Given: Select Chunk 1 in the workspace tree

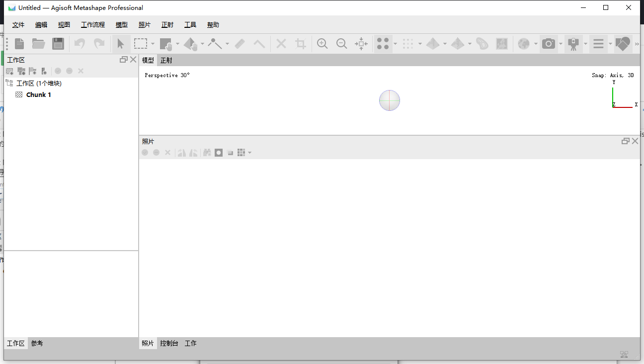Looking at the screenshot, I should tap(39, 94).
